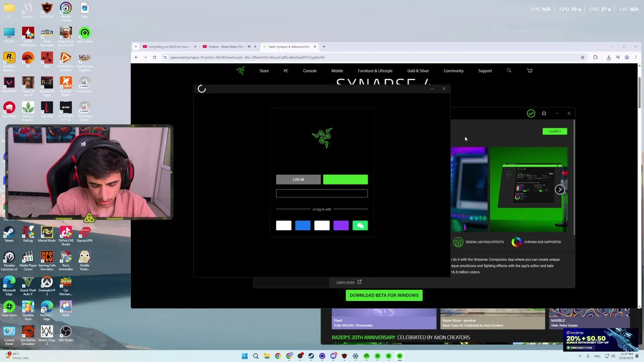Open Chrome downloads icon
This screenshot has height=362, width=644.
(x=608, y=57)
